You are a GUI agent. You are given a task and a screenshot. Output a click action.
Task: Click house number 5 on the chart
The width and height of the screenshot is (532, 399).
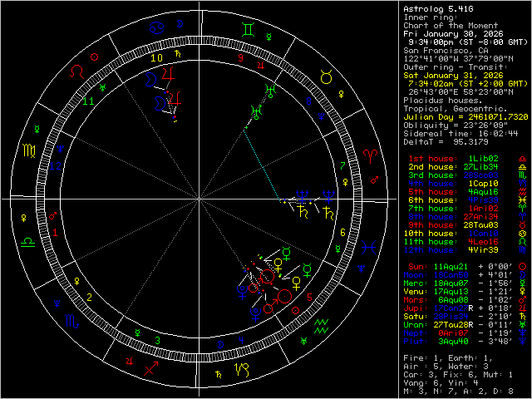309,296
